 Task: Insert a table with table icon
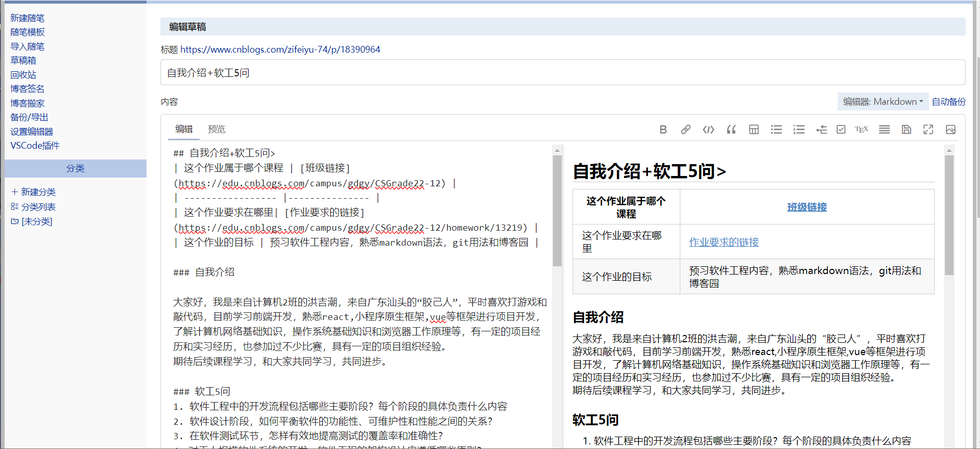(x=754, y=130)
